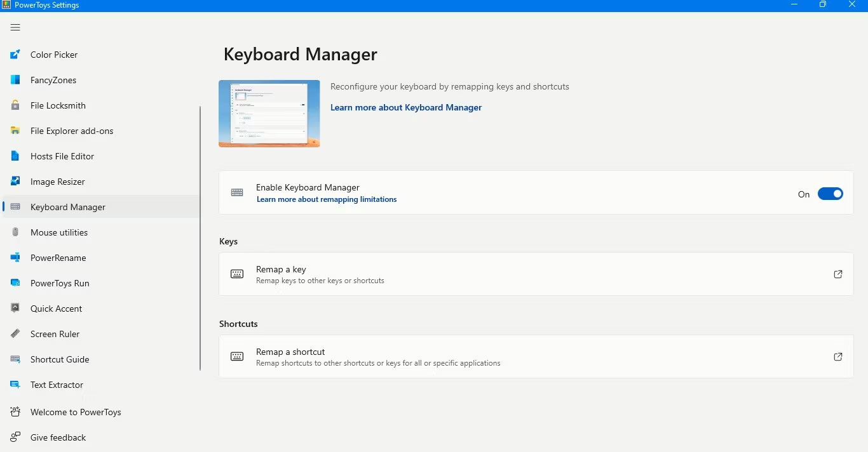Click the Give feedback item

pyautogui.click(x=58, y=437)
